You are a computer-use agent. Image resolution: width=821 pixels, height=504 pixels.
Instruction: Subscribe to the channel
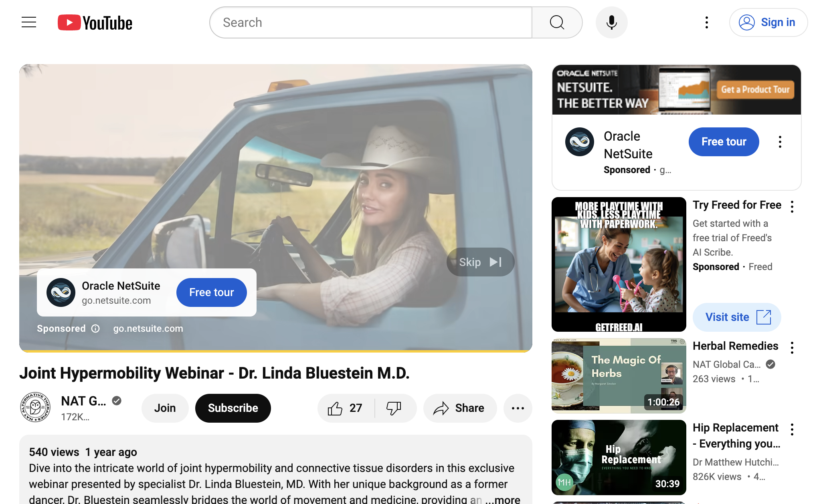[233, 408]
